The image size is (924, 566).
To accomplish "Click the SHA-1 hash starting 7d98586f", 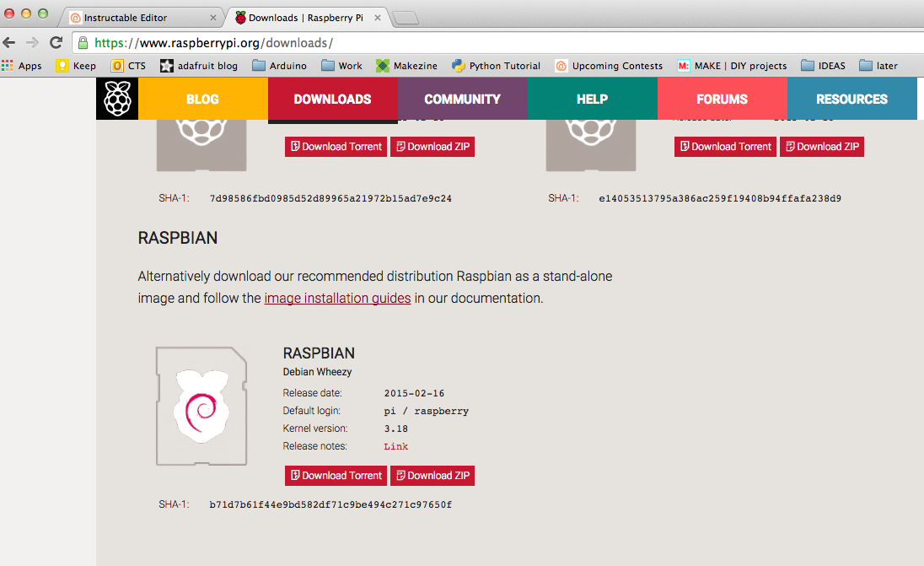I will 330,199.
